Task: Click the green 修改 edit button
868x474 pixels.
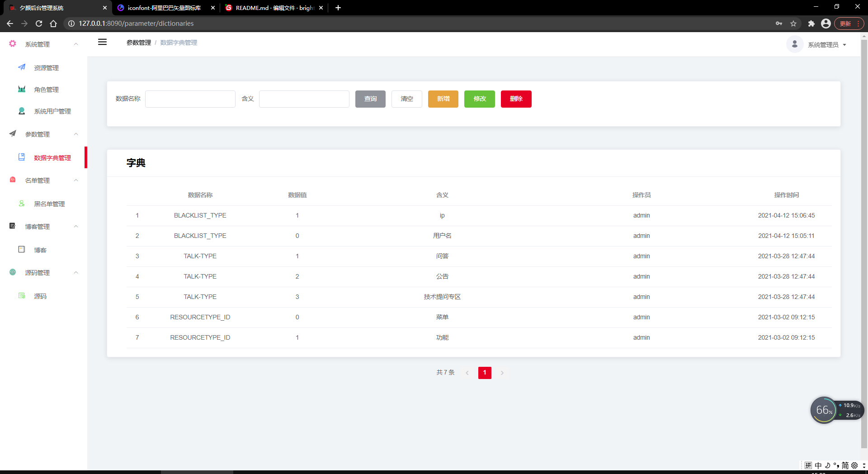Action: (x=480, y=99)
